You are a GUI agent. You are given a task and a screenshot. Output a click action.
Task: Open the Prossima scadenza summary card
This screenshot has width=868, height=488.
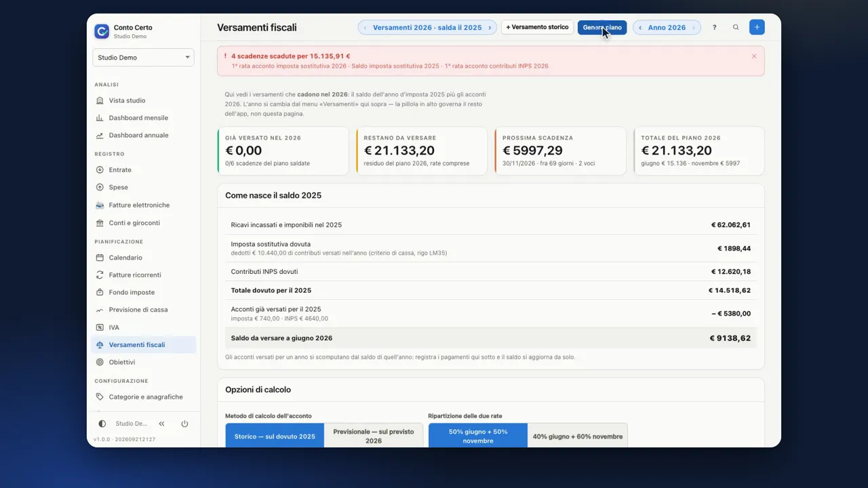[560, 151]
